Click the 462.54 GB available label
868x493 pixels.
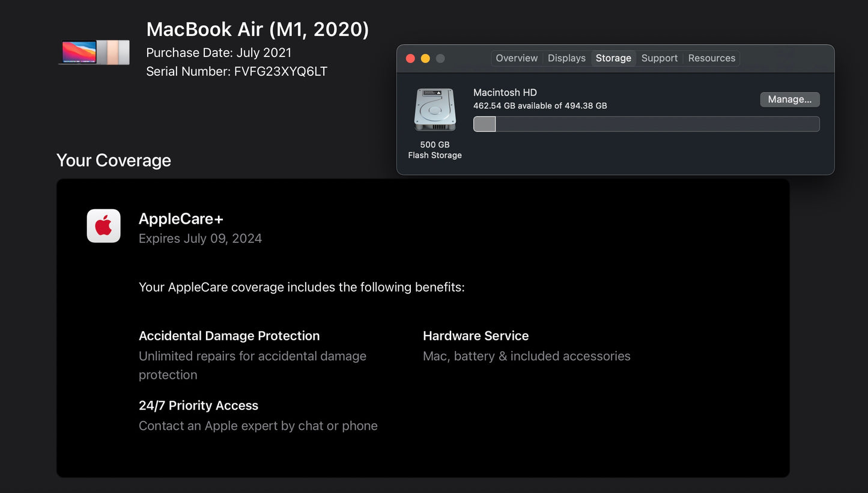[539, 105]
